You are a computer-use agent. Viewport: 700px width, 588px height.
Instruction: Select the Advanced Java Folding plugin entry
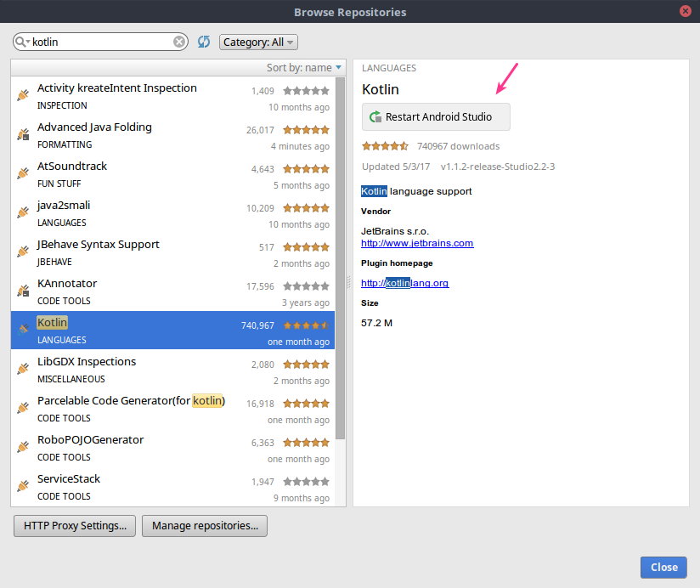(127, 134)
